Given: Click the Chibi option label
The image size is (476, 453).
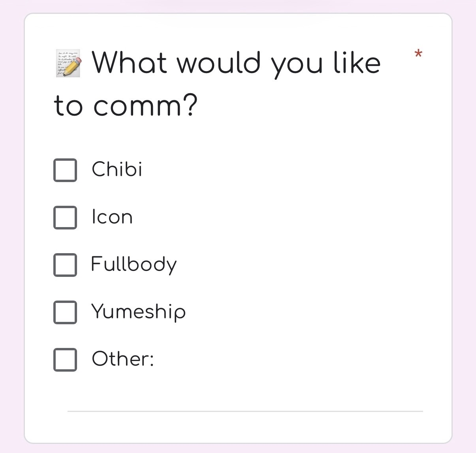Looking at the screenshot, I should 117,169.
